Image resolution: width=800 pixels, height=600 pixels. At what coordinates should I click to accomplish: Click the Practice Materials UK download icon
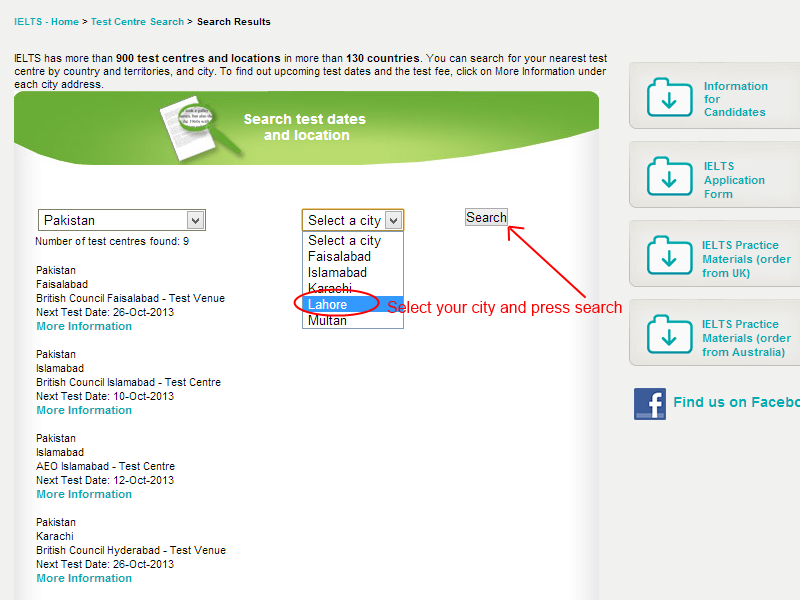tap(669, 255)
